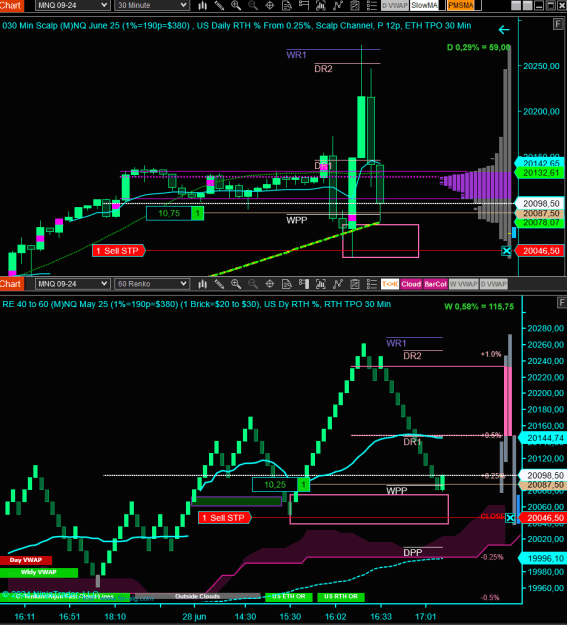Open the MNQ 09-24 instrument dropdown on top chart

[72, 5]
